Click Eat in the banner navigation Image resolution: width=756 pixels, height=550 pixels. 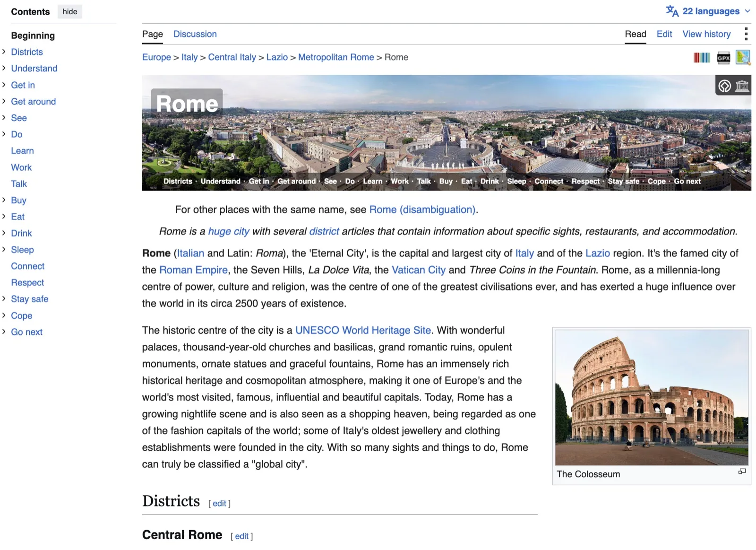pyautogui.click(x=466, y=181)
